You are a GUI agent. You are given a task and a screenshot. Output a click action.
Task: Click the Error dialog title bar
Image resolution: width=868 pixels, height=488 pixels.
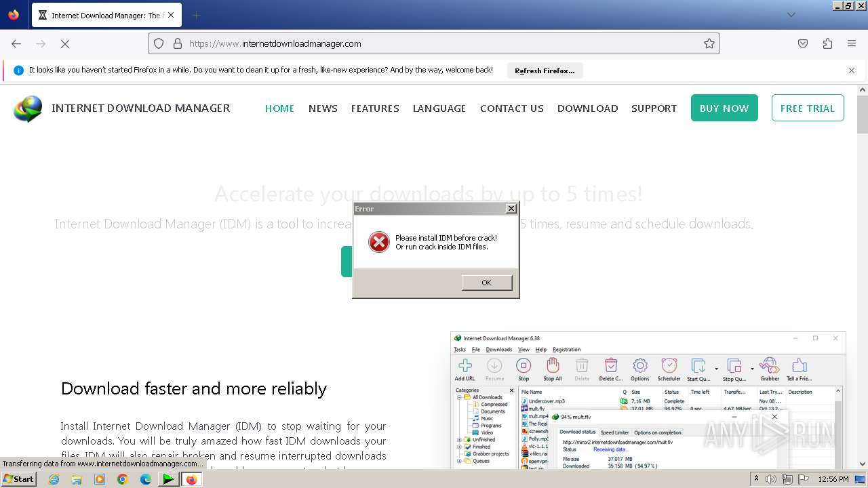[435, 209]
